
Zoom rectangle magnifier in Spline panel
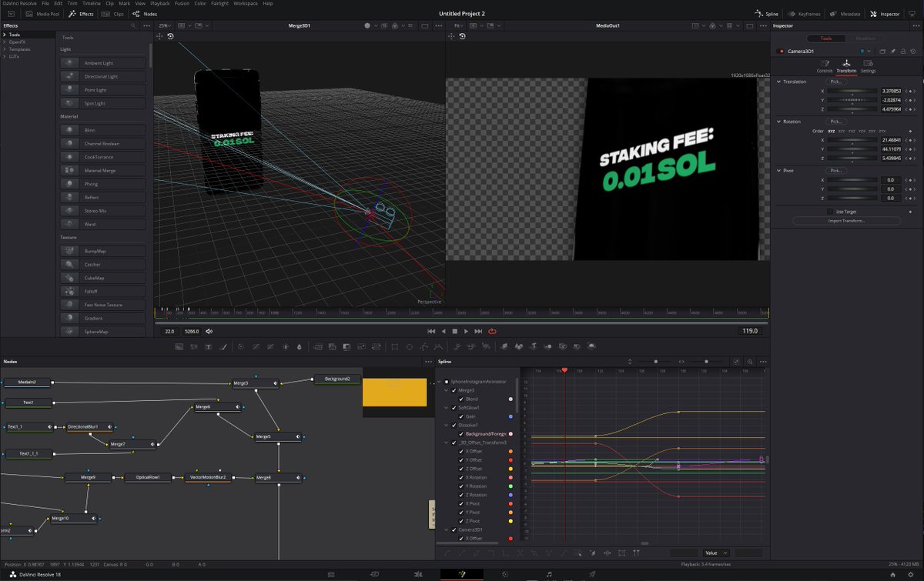749,362
